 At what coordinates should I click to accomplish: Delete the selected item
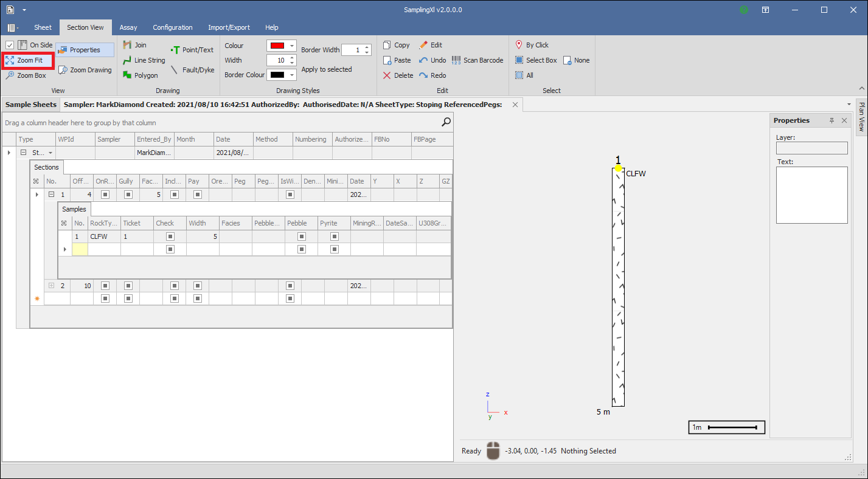[398, 75]
